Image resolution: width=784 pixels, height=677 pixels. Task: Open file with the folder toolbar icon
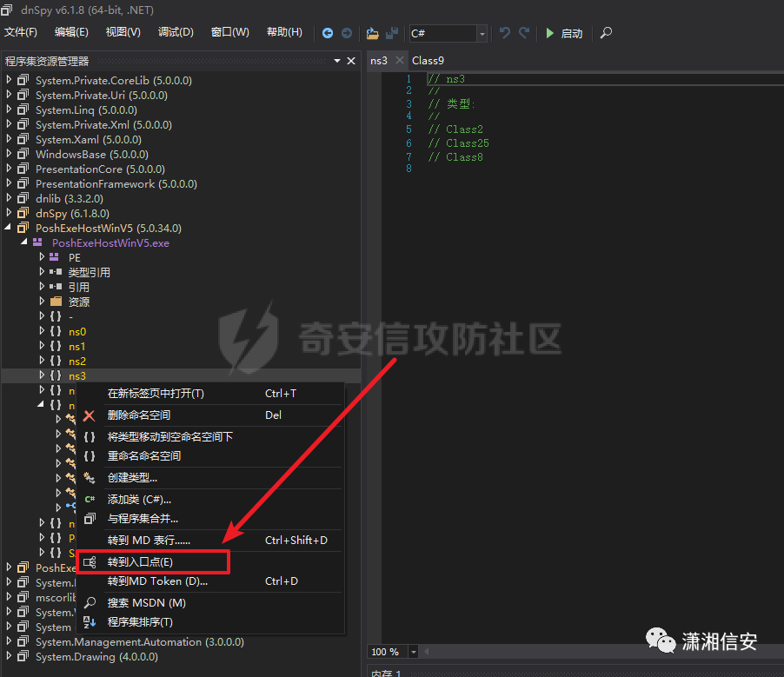tap(373, 33)
